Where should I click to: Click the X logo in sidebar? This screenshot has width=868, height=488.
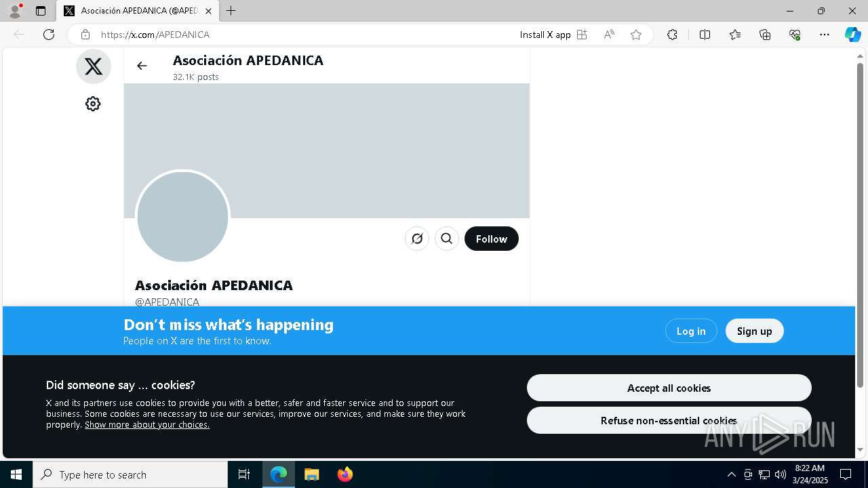pyautogui.click(x=94, y=66)
